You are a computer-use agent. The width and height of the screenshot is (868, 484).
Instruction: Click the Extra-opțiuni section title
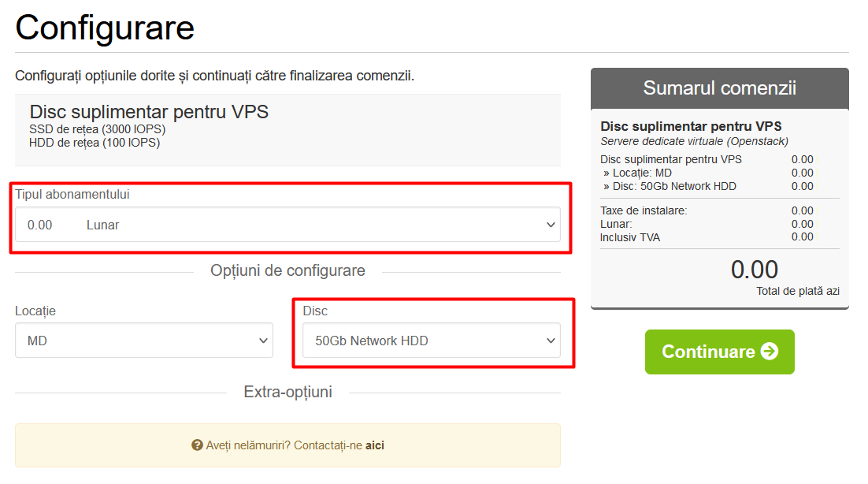pos(287,392)
